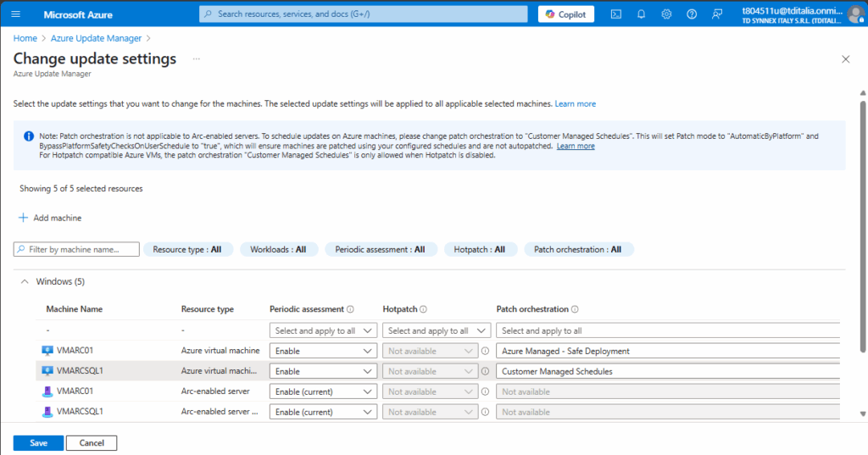Open the ellipsis menu next to page title
This screenshot has width=868, height=455.
[197, 58]
